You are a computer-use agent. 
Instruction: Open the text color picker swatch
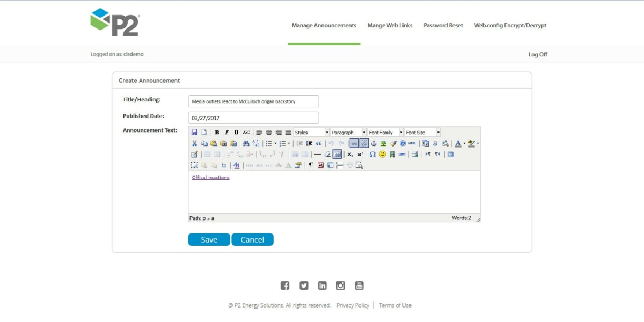tap(459, 143)
